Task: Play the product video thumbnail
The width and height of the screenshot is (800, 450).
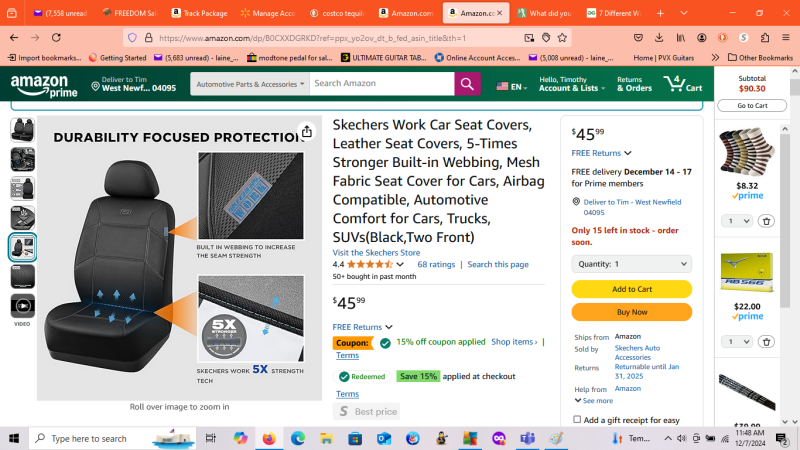Action: pos(22,305)
